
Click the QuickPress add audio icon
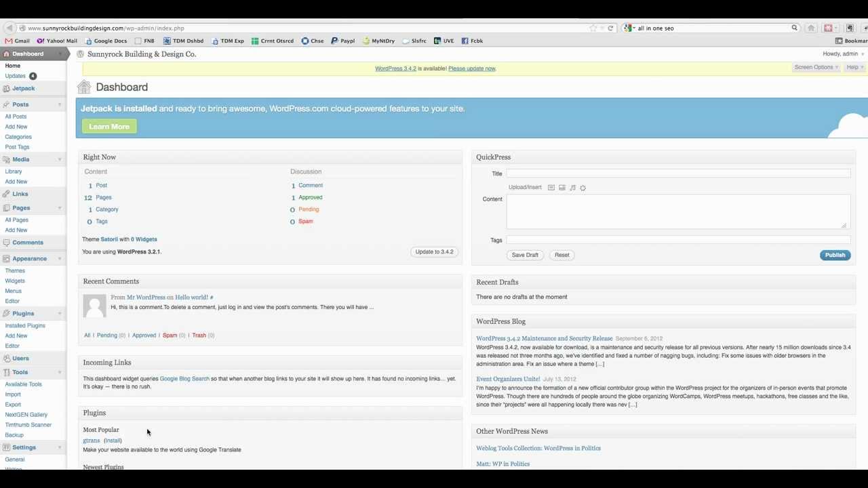click(x=572, y=188)
